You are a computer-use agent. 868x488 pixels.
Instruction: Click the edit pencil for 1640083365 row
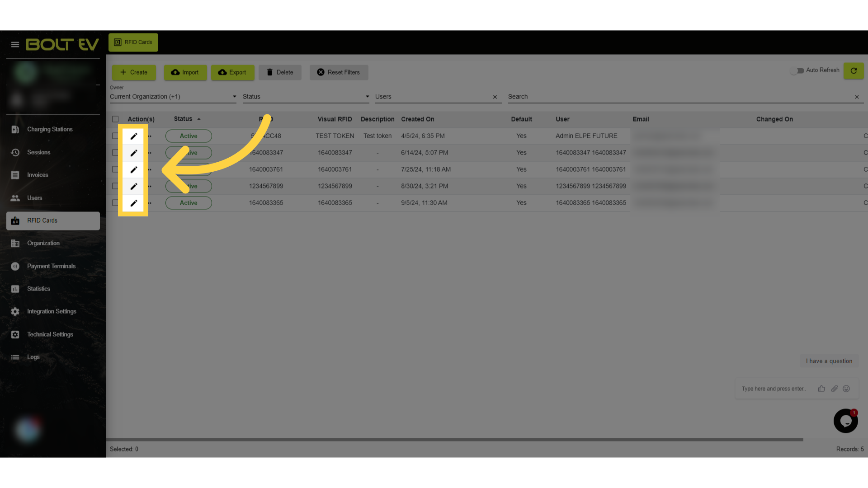click(x=134, y=203)
